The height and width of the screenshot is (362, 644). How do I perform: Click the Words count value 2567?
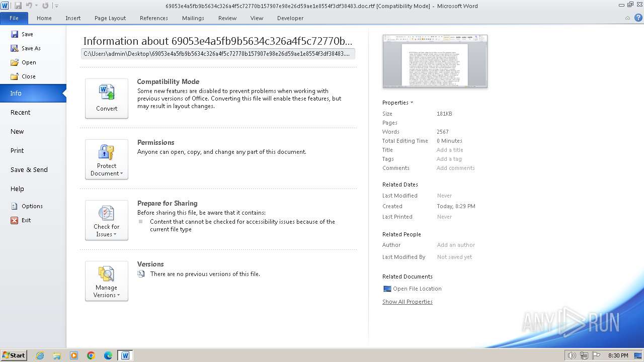pyautogui.click(x=443, y=132)
